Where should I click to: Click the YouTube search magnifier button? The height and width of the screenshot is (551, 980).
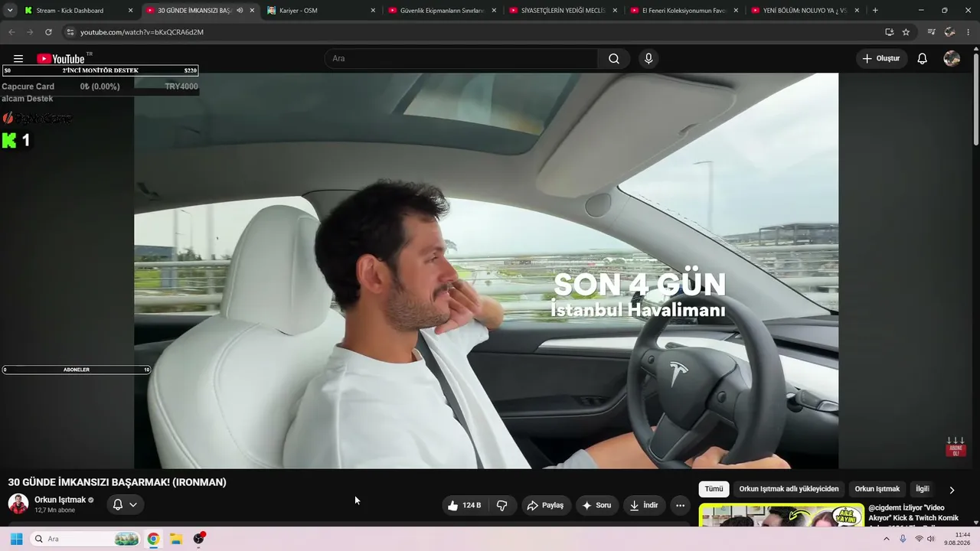click(x=614, y=59)
